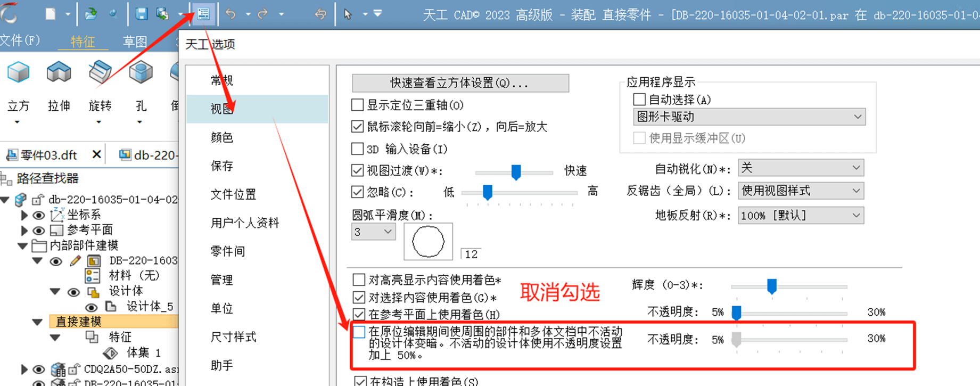Check 在原位编辑期间使周围的部件 dimming option
980x386 pixels.
359,332
